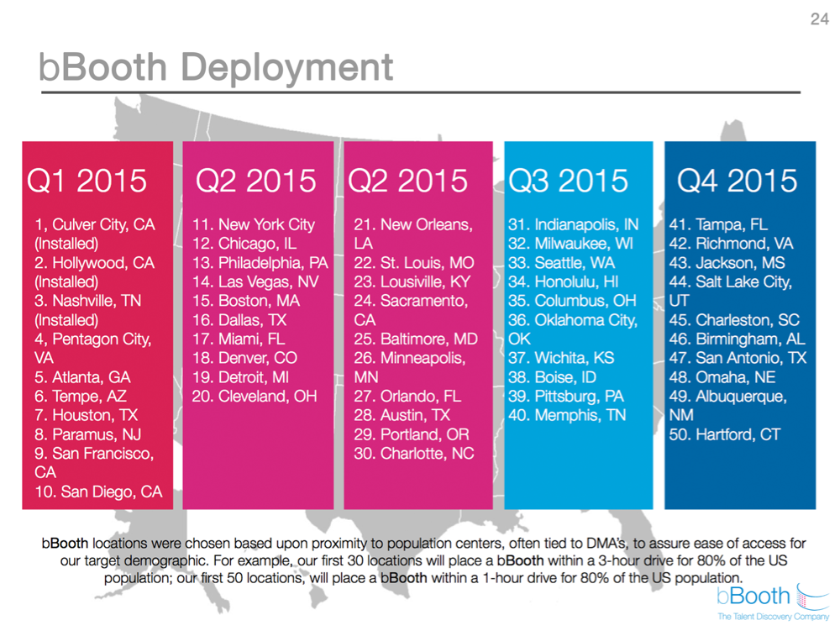
Task: Select the "bBooth Deployment" slide title
Action: pos(216,68)
